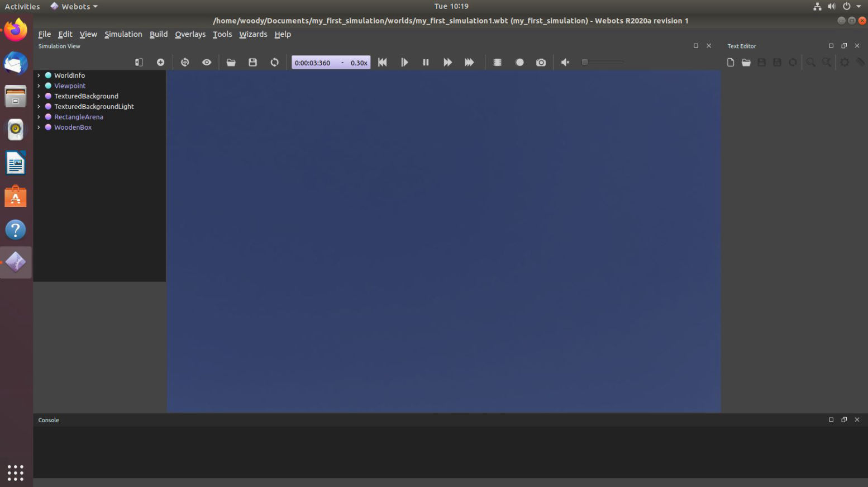Toggle sound mute speaker icon
The width and height of the screenshot is (868, 487).
coord(565,62)
